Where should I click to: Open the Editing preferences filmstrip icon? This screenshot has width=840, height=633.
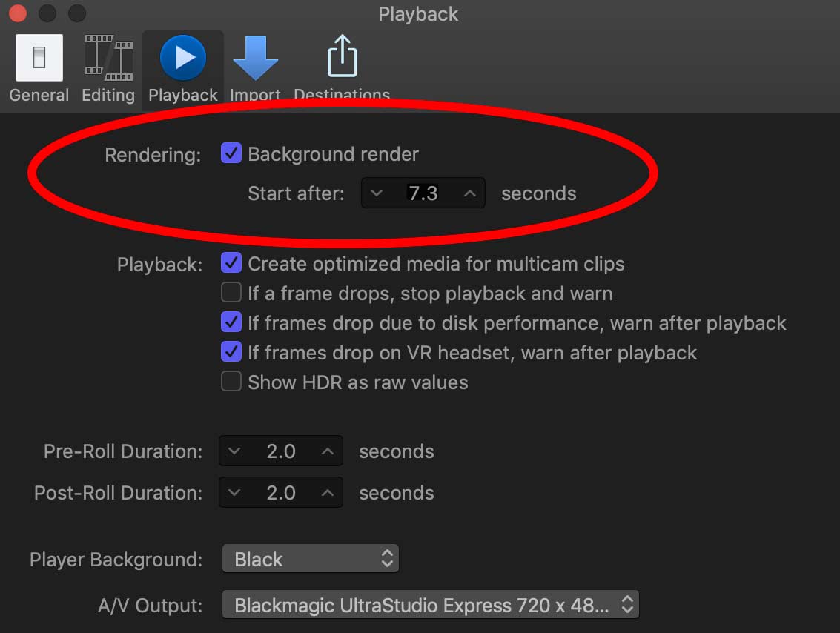(x=109, y=57)
